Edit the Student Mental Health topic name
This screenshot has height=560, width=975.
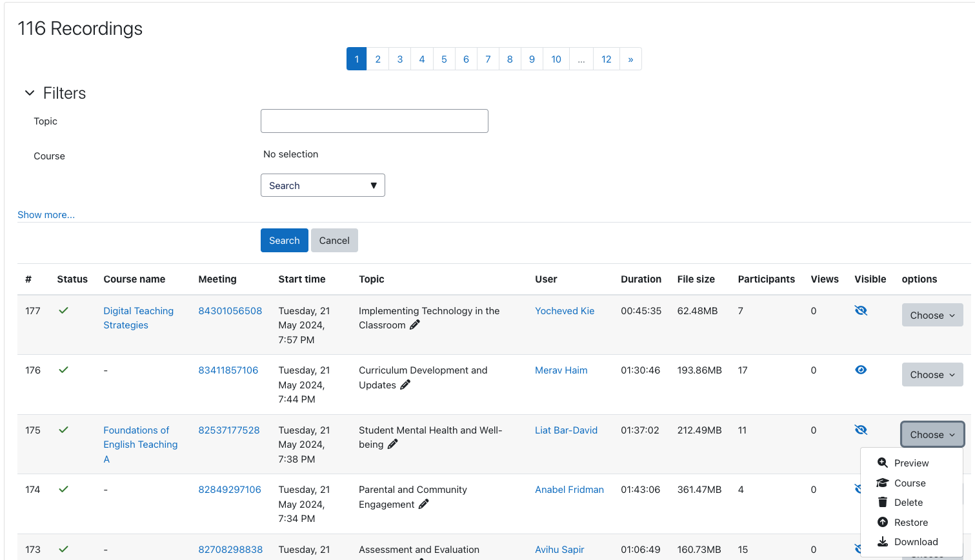click(x=393, y=445)
